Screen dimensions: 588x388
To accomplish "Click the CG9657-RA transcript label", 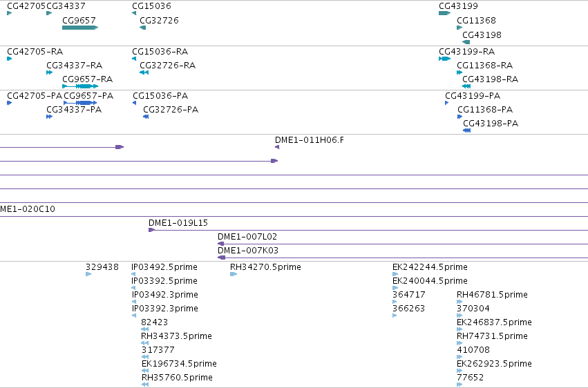I will [87, 79].
